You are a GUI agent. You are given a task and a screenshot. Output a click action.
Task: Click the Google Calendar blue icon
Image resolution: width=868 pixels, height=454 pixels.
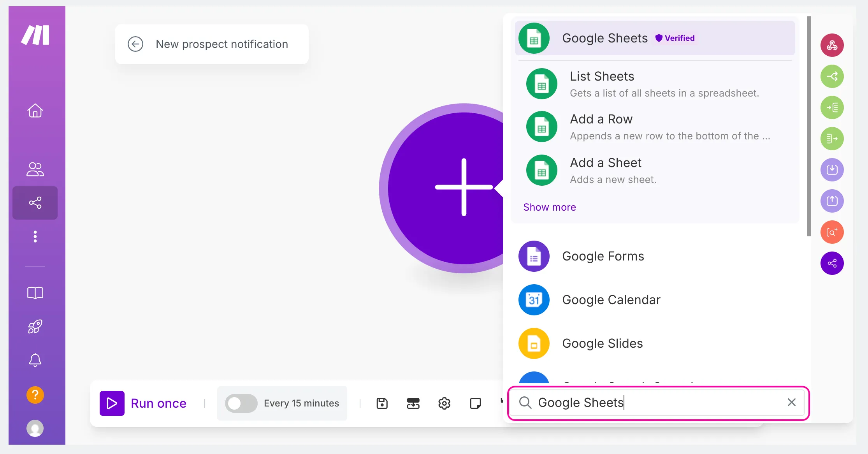coord(534,300)
